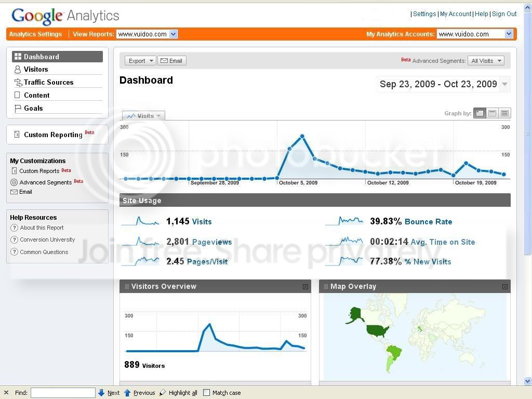Click the question mark beside About this Report
Screen dimensions: 532x399
pyautogui.click(x=14, y=228)
